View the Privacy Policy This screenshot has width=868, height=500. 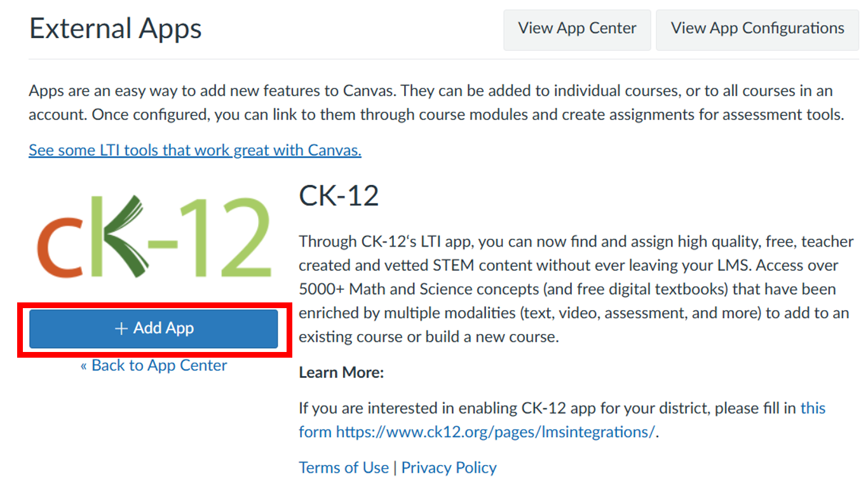[x=449, y=468]
